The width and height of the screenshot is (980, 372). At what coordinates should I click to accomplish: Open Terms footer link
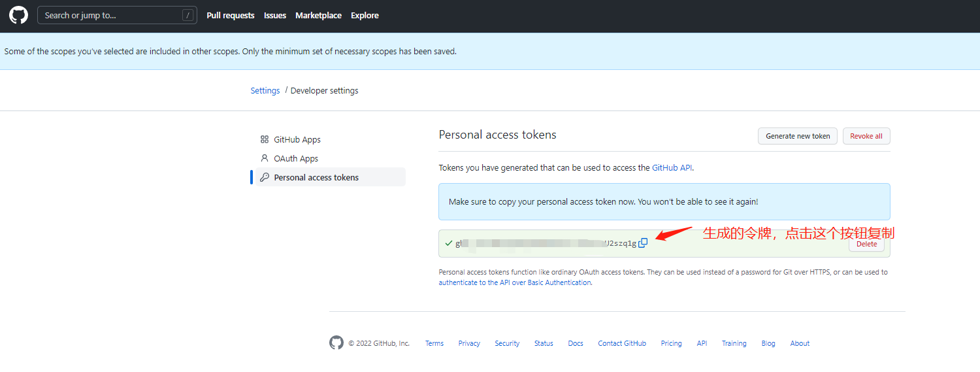[x=434, y=343]
